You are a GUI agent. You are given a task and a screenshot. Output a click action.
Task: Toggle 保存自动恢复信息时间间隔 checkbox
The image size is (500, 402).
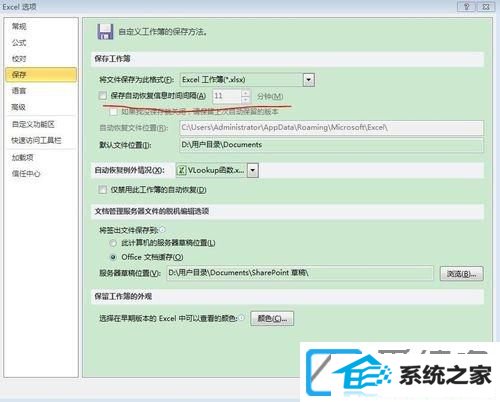[103, 96]
